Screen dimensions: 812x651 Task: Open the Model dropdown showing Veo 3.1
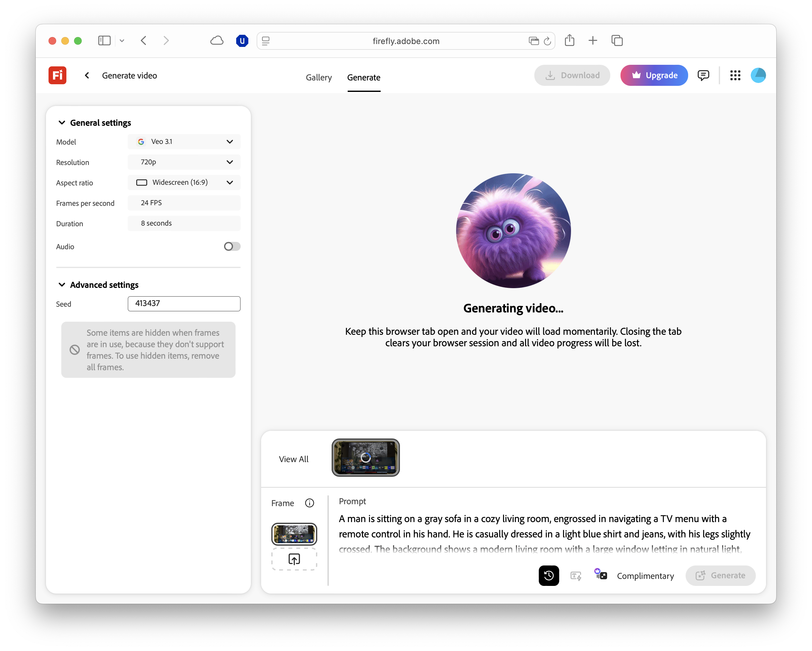[x=184, y=142]
